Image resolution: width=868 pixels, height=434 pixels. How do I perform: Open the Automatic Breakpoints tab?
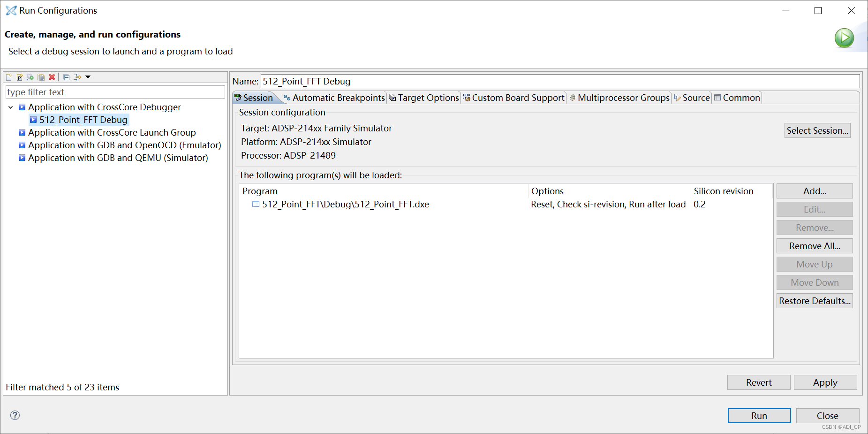pyautogui.click(x=334, y=98)
